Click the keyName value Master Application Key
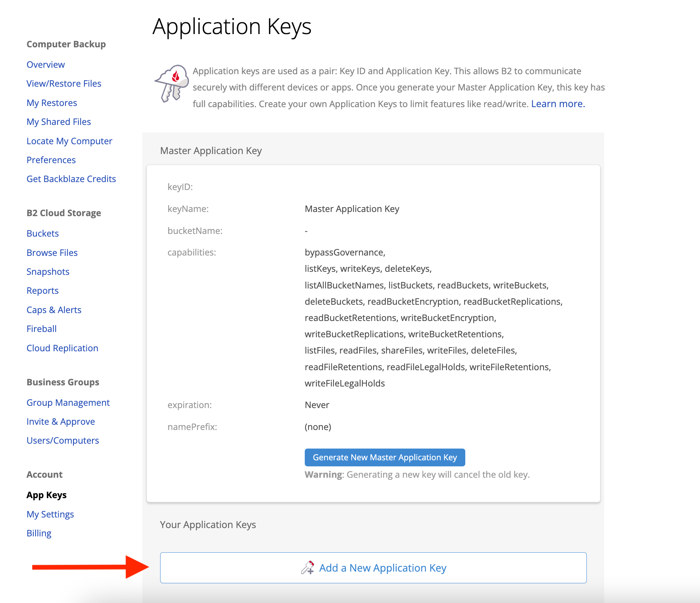Screen dimensions: 700x603 click(352, 209)
